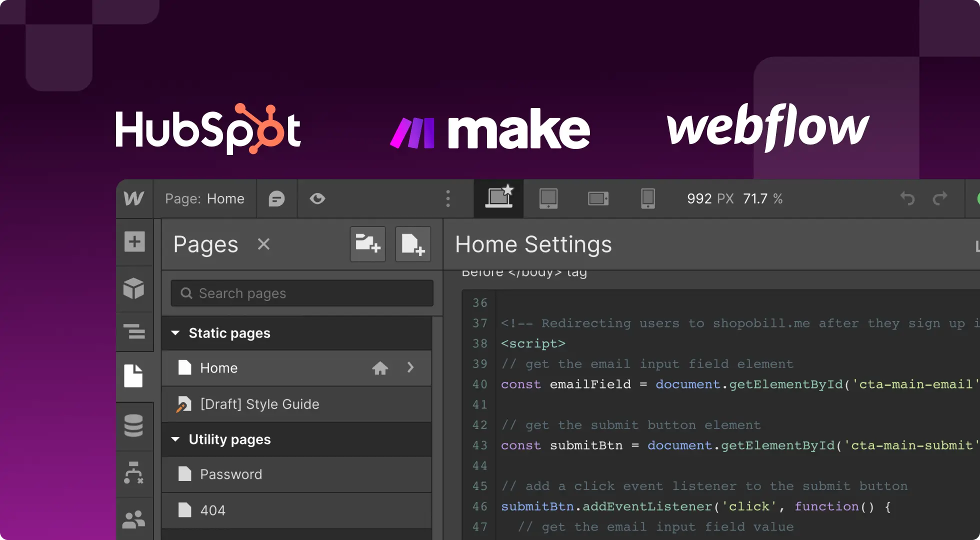This screenshot has height=540, width=980.
Task: Open the Logic flow sidebar icon
Action: [133, 472]
